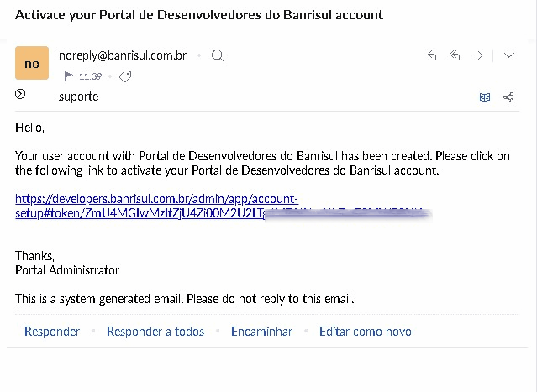
Task: Click Responder at message bottom
Action: (52, 332)
